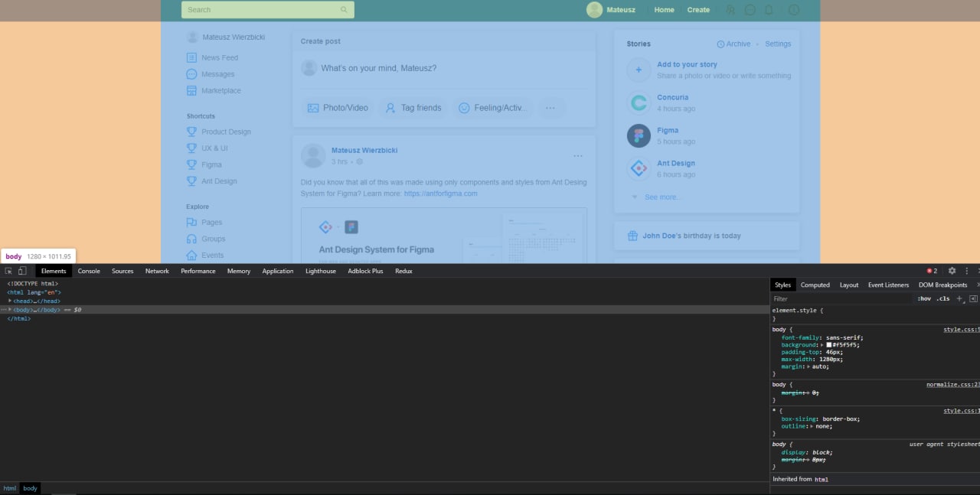
Task: Open stories Settings link
Action: (x=778, y=44)
